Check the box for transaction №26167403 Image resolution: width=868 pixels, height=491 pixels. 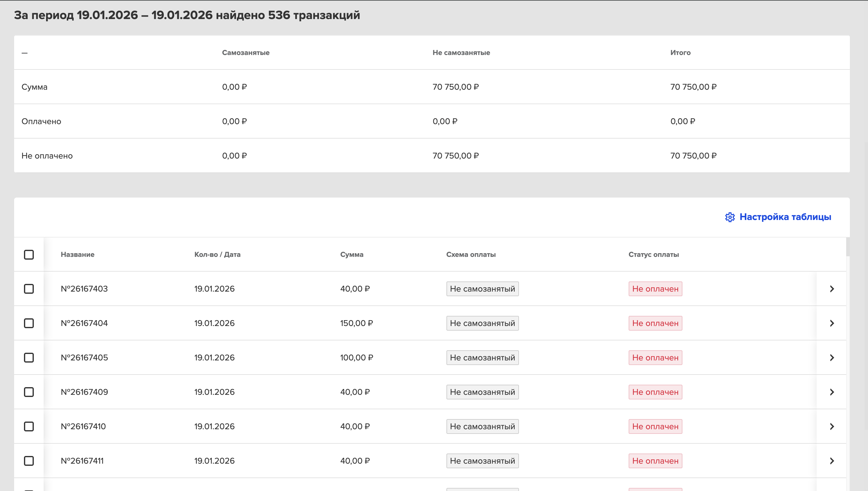(29, 289)
